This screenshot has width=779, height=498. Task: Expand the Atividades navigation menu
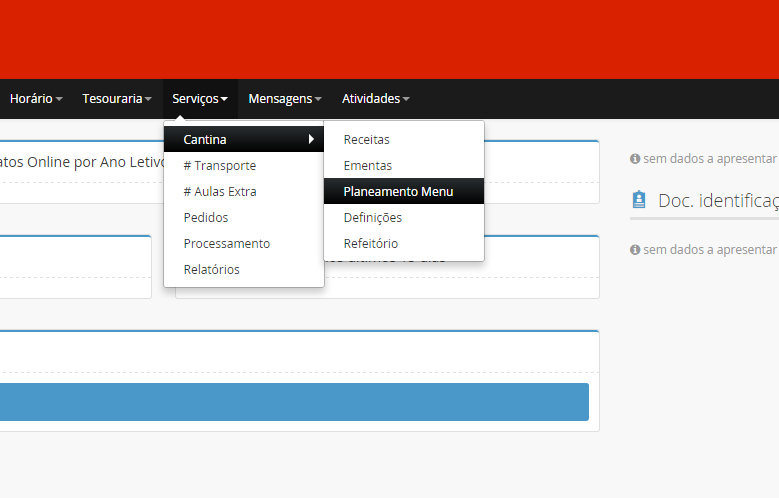coord(375,99)
